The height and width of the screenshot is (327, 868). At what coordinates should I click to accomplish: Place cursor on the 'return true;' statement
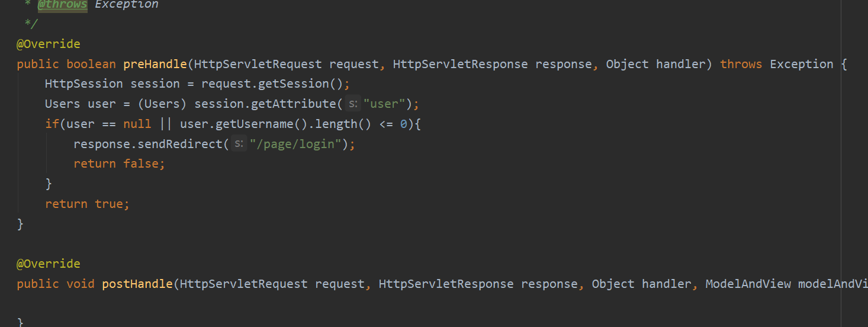point(87,204)
